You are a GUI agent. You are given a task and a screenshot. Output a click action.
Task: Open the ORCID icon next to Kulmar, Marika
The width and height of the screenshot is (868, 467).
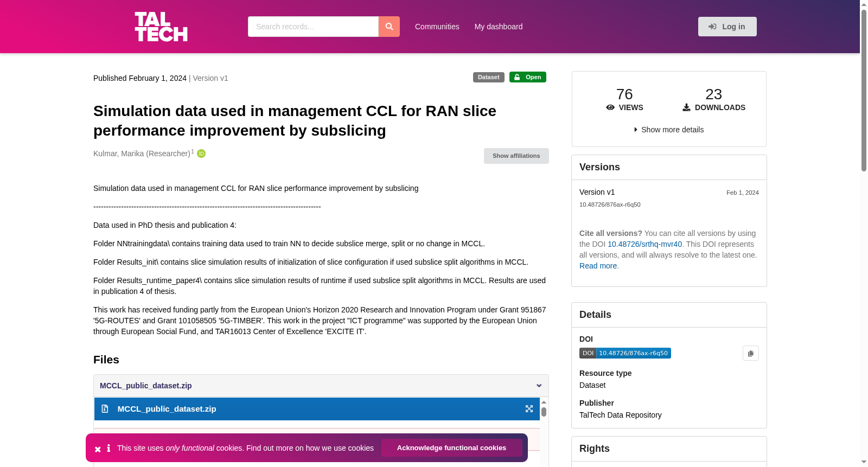tap(201, 153)
